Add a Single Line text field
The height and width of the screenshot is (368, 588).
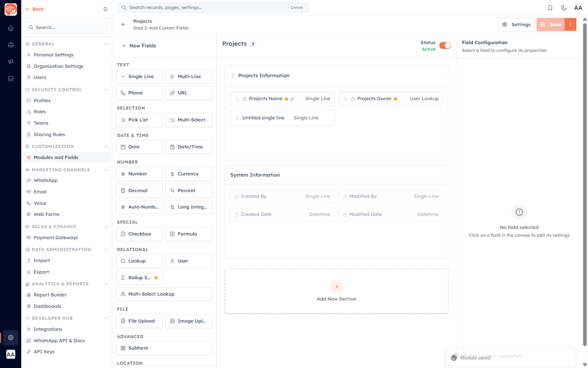tap(140, 76)
